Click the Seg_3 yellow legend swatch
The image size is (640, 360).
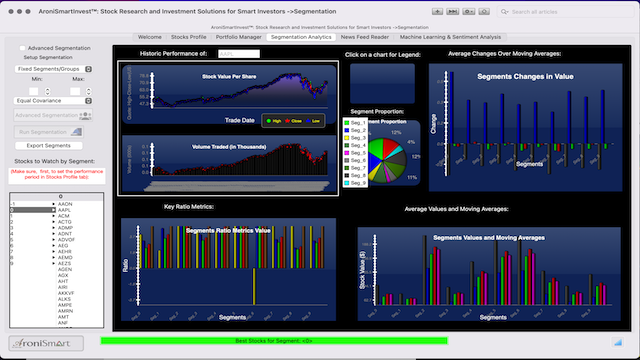pyautogui.click(x=347, y=138)
